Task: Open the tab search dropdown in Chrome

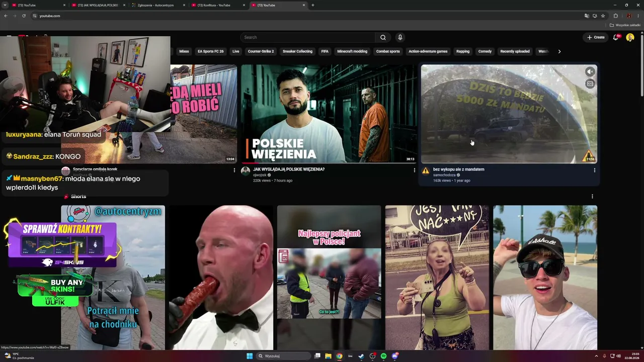Action: point(6,5)
